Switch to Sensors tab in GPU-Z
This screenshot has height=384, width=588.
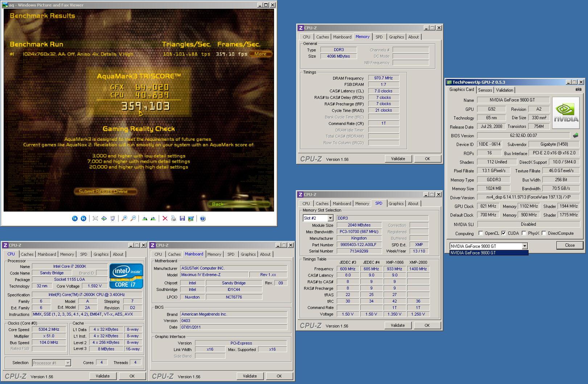pos(485,90)
